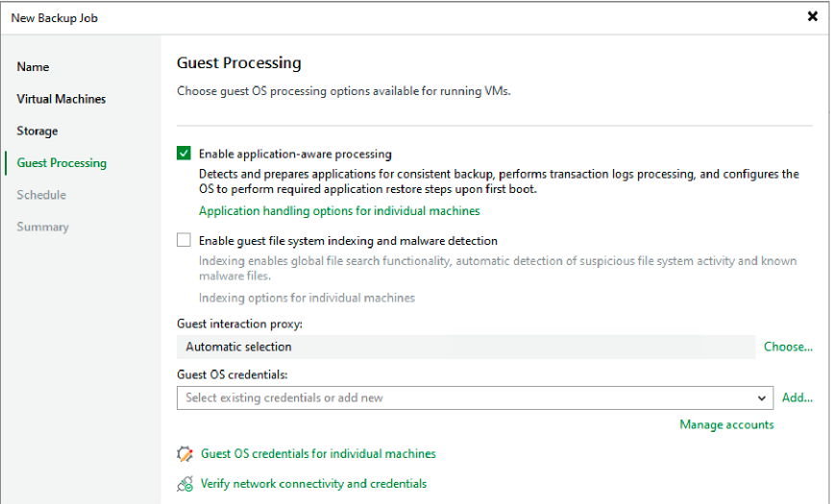Open the Summary step

click(x=42, y=227)
